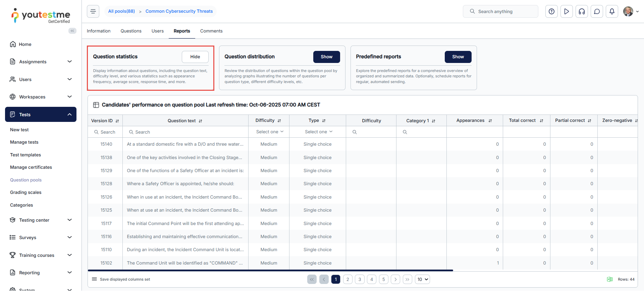
Task: Sort by Version ID column arrows
Action: [x=117, y=121]
